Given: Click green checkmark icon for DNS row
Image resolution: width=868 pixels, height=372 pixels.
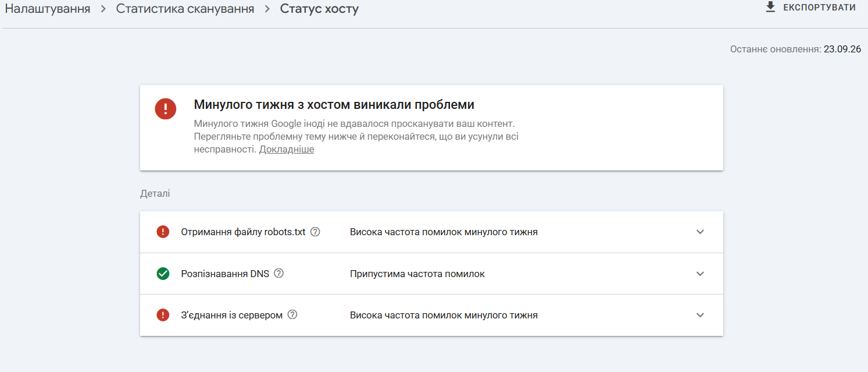Looking at the screenshot, I should pyautogui.click(x=163, y=273).
